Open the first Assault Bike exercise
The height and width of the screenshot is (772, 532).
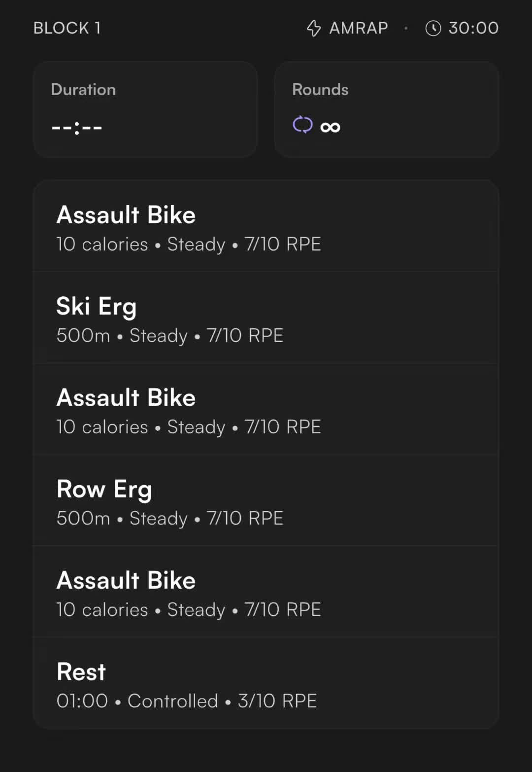(266, 226)
